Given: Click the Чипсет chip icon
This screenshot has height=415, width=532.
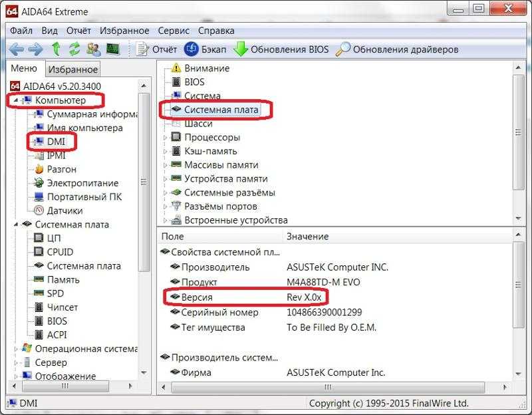Looking at the screenshot, I should [x=39, y=307].
